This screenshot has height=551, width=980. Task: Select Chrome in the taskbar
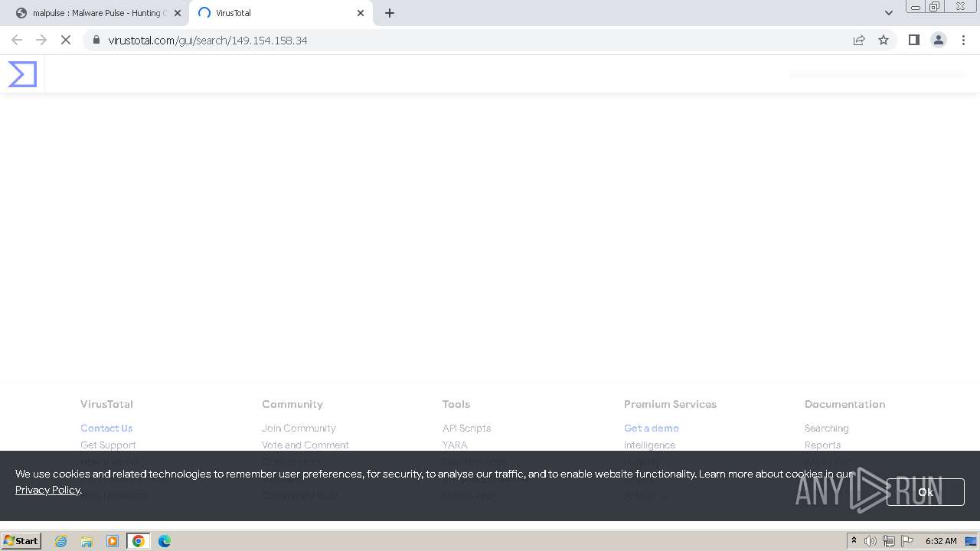point(139,541)
